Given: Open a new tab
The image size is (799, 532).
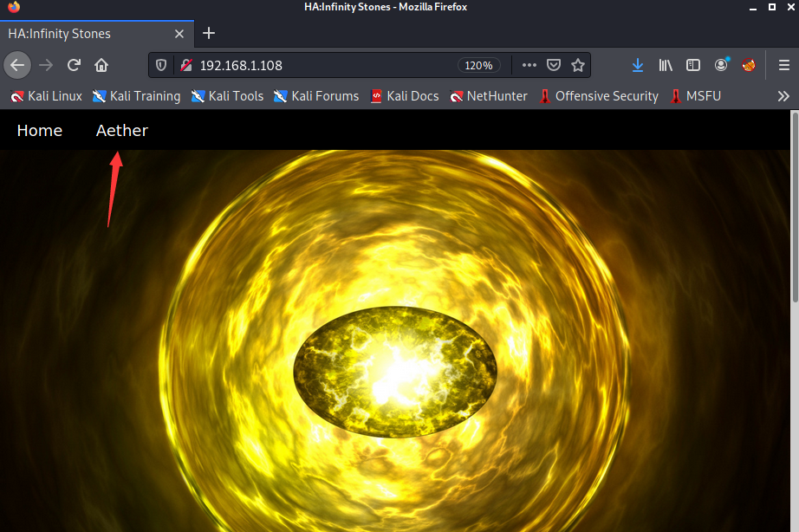Looking at the screenshot, I should coord(208,34).
